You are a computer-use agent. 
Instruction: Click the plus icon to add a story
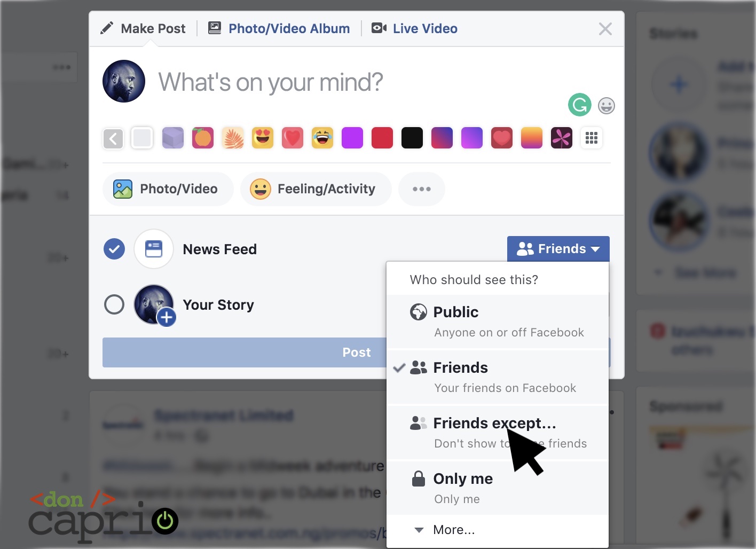(x=679, y=84)
